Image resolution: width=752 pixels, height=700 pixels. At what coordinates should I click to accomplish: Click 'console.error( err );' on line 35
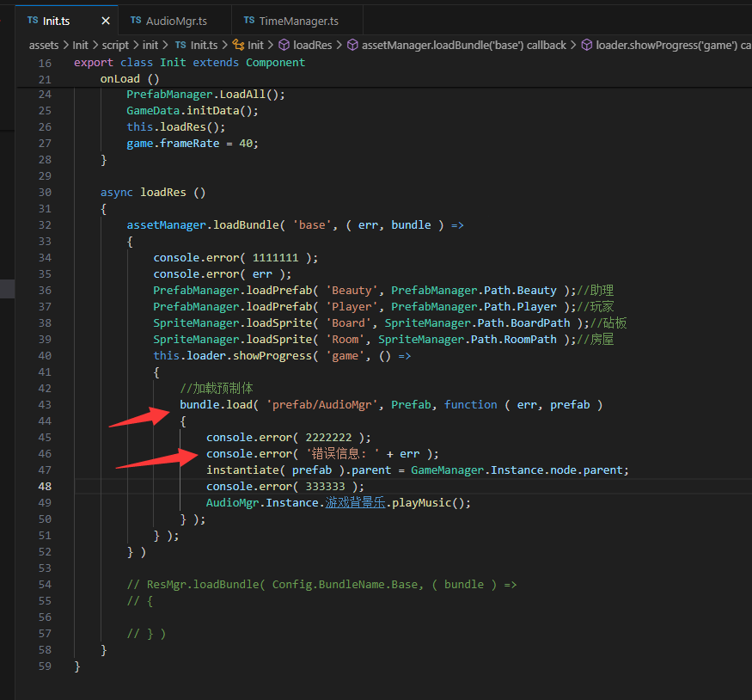[x=222, y=274]
